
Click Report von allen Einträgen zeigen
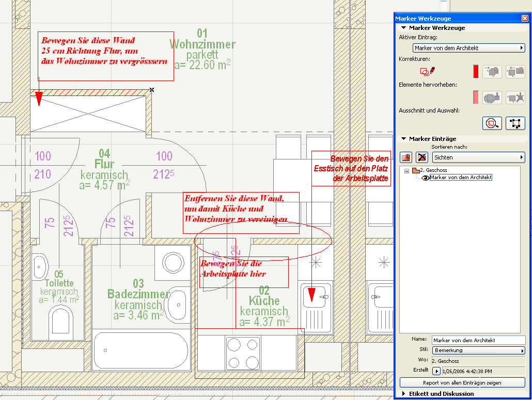pos(462,383)
